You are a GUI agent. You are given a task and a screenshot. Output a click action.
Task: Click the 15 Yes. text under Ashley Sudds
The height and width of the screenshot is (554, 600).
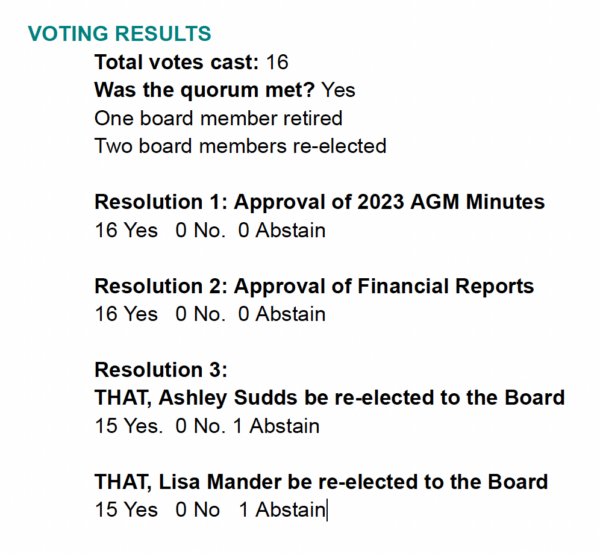click(x=129, y=426)
